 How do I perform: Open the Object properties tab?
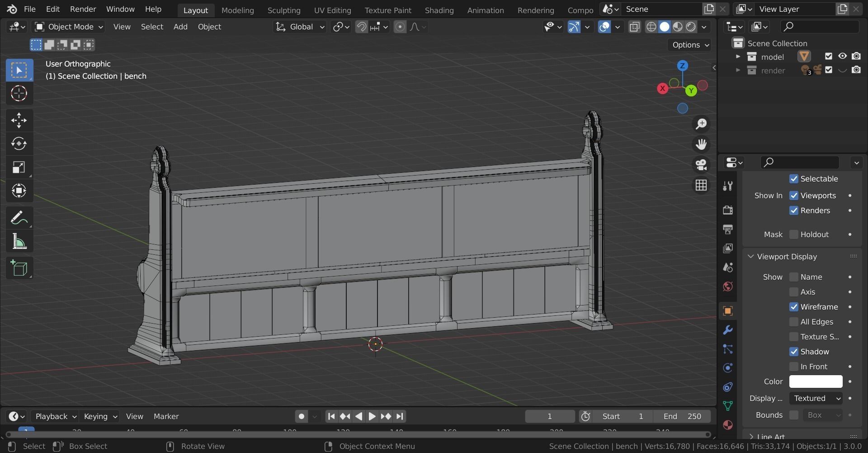728,311
